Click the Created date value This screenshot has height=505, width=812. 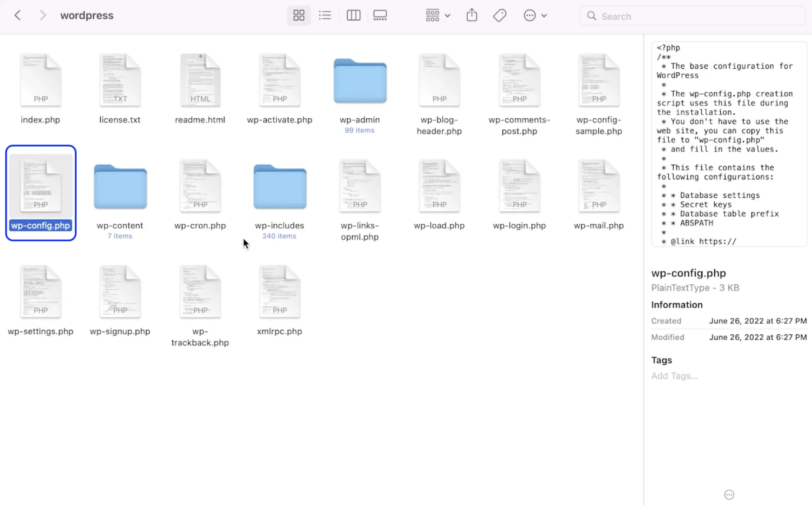(758, 321)
